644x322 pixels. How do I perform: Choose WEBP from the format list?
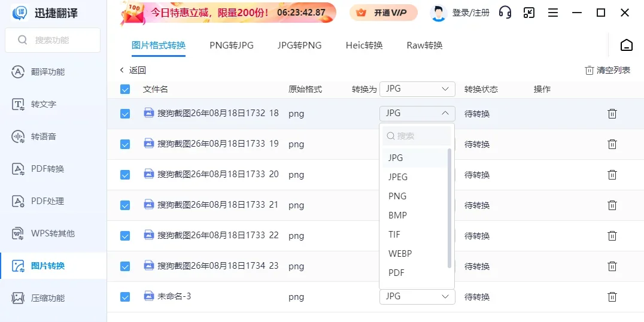pos(415,254)
